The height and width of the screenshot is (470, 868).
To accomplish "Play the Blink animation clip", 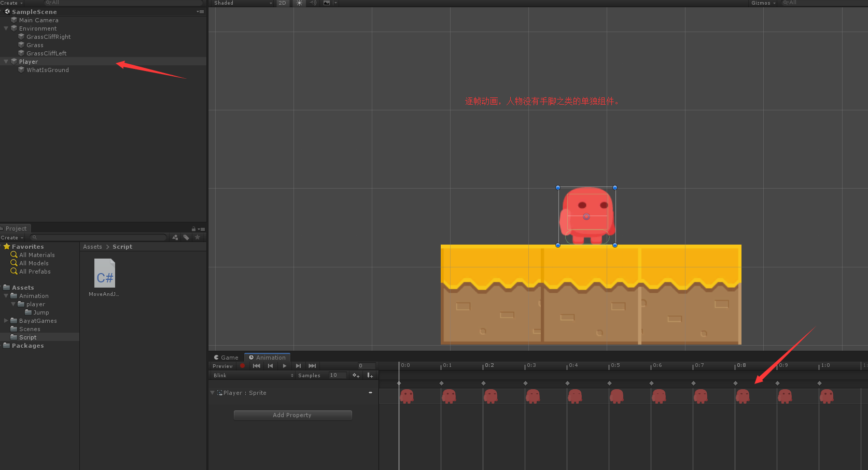I will 284,366.
